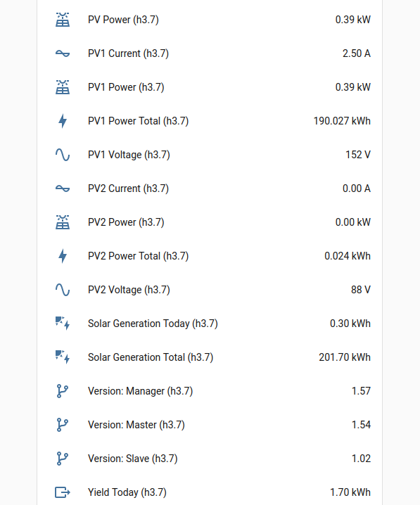Screen dimensions: 420x505
Task: Click the 190.027 kWh value
Action: tap(342, 121)
